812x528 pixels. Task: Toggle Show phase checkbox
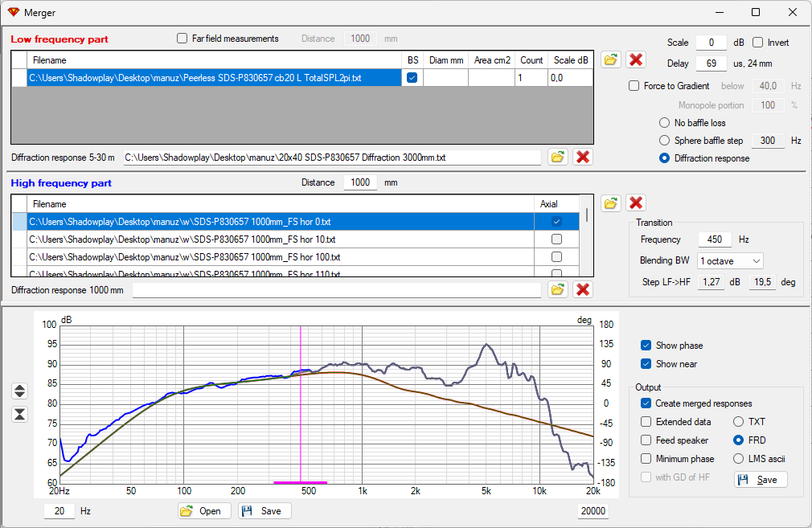pos(646,346)
